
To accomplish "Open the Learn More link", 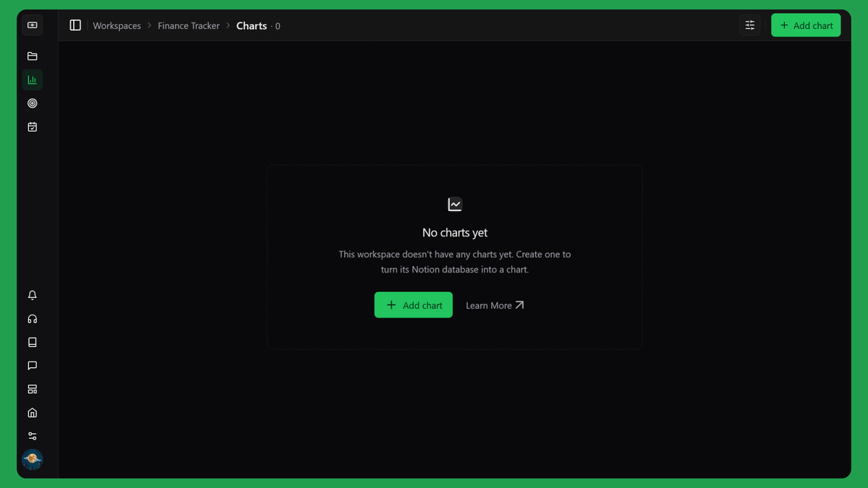I will coord(495,305).
